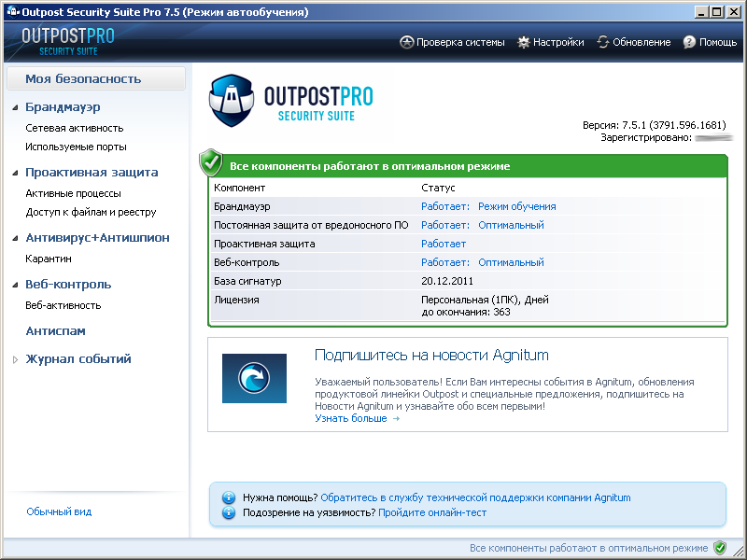Viewport: 747px width, 560px height.
Task: Open the Agnitum technical support link
Action: [x=475, y=497]
